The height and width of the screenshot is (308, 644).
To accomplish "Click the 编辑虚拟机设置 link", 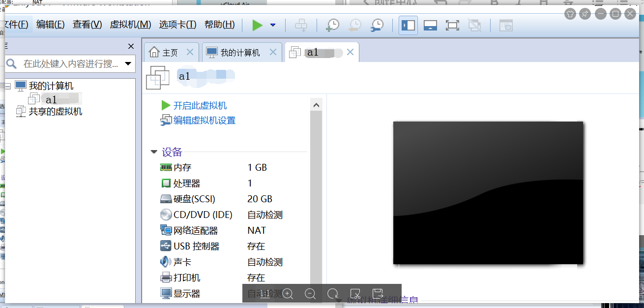I will [205, 120].
